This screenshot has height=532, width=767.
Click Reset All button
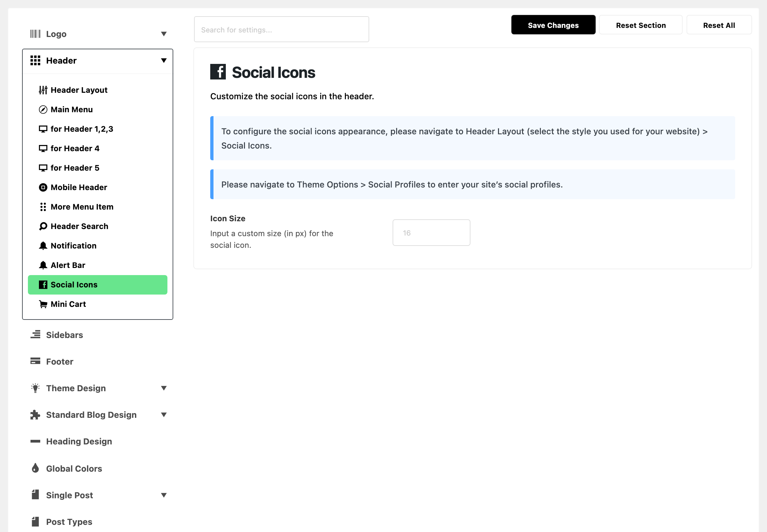tap(719, 25)
